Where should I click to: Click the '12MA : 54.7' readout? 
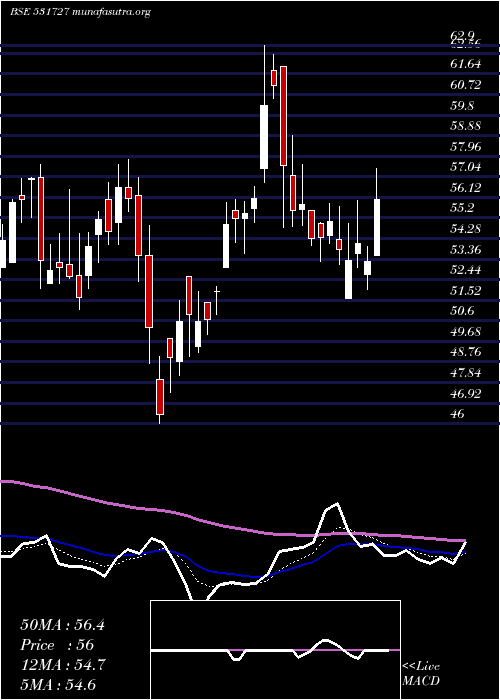tap(62, 666)
